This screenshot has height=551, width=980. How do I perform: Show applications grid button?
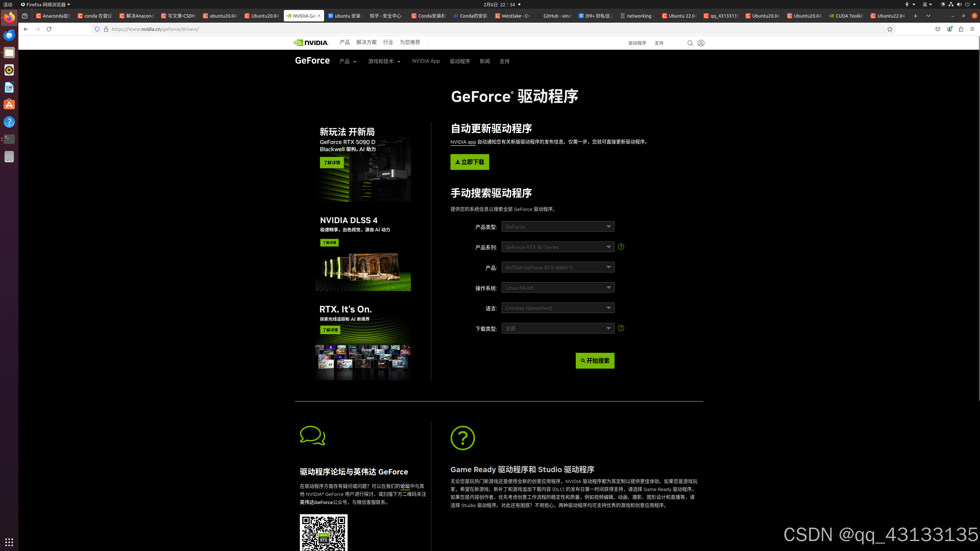click(9, 542)
